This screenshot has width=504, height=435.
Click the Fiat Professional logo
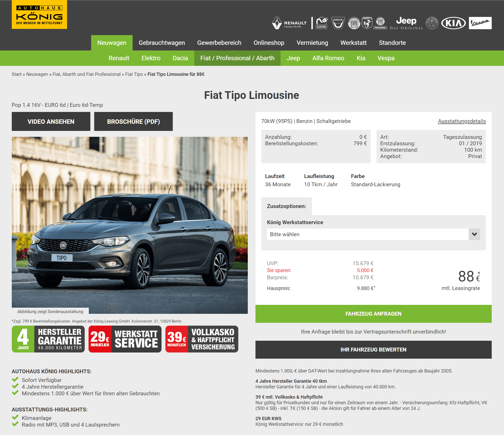[x=380, y=23]
